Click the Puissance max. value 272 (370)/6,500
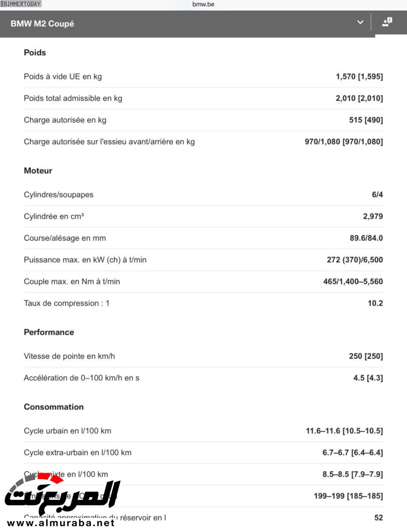Viewport: 407px width, 532px height. tap(355, 259)
